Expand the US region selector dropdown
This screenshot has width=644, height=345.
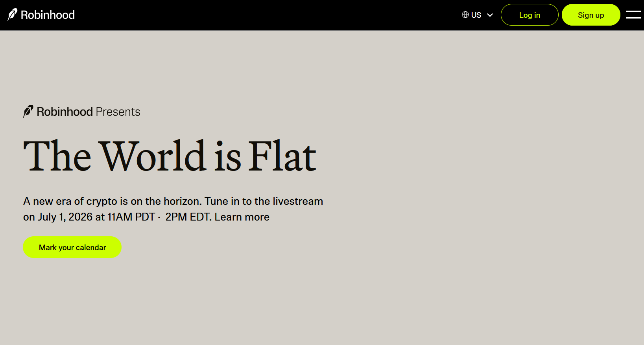pos(477,15)
